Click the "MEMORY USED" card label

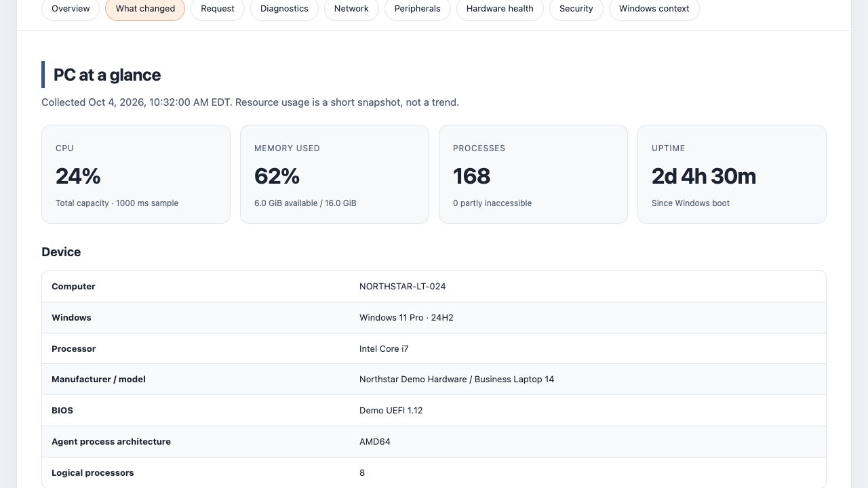pyautogui.click(x=287, y=148)
